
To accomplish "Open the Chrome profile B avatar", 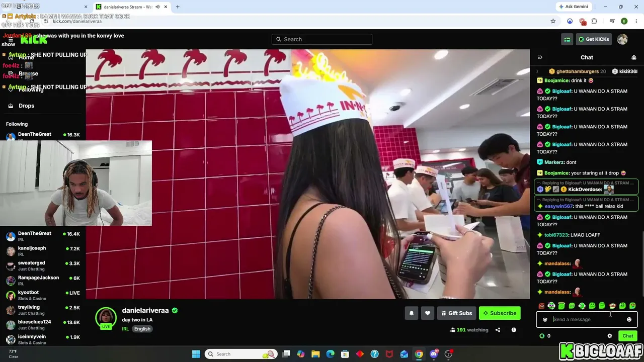I will click(x=624, y=21).
